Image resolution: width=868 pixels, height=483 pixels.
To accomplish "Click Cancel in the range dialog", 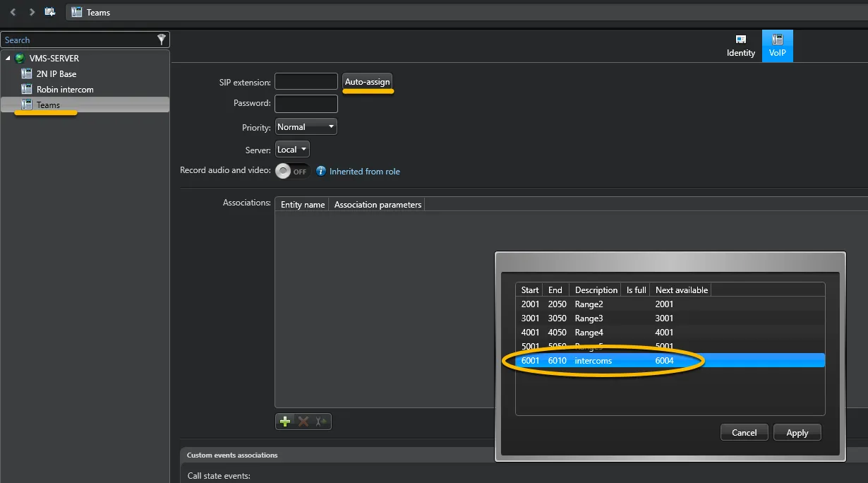I will (744, 432).
